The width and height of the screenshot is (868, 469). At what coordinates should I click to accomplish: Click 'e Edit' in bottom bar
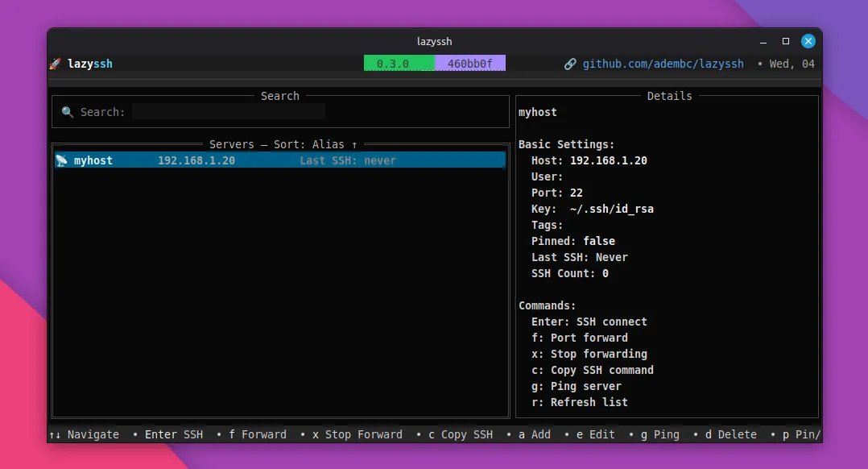point(596,434)
